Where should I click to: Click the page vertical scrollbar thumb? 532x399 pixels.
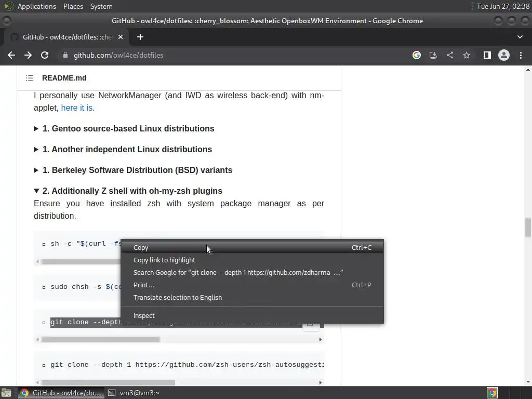[528, 228]
